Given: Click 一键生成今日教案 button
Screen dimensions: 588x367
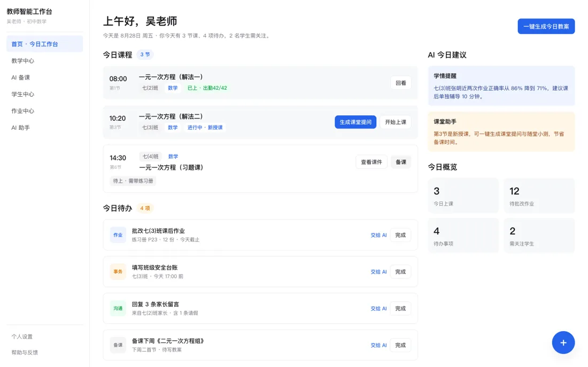Looking at the screenshot, I should 546,27.
